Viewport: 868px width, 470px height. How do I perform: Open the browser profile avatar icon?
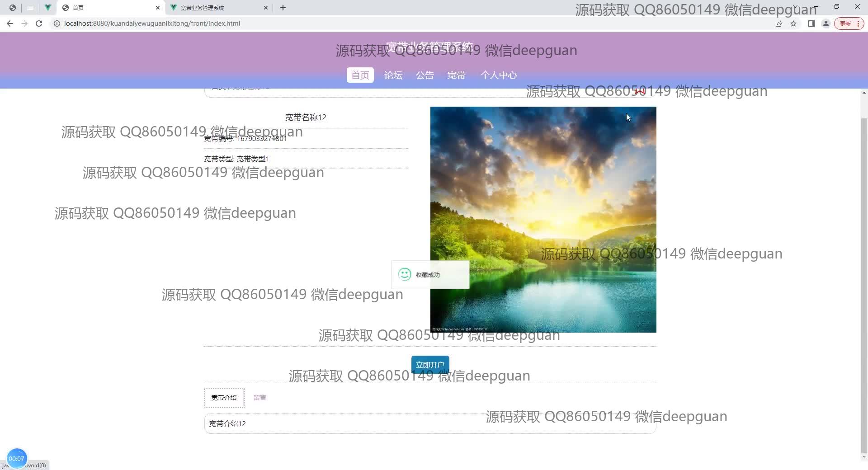click(x=826, y=23)
